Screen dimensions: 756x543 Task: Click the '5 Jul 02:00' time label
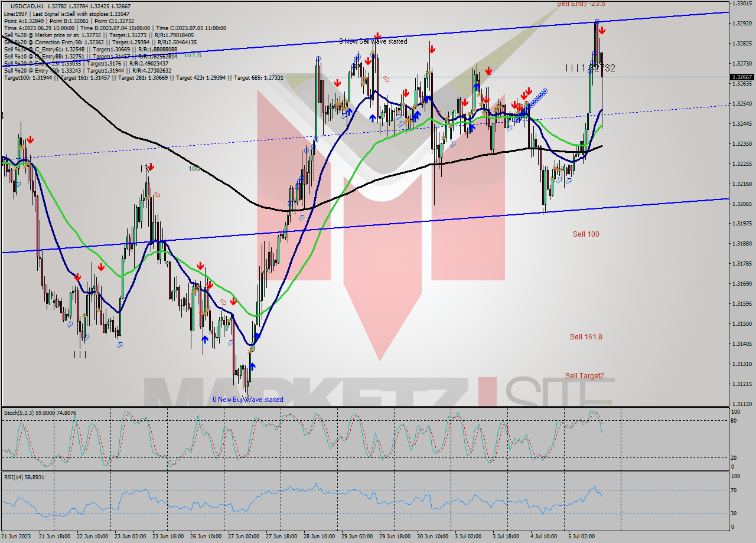(x=583, y=537)
